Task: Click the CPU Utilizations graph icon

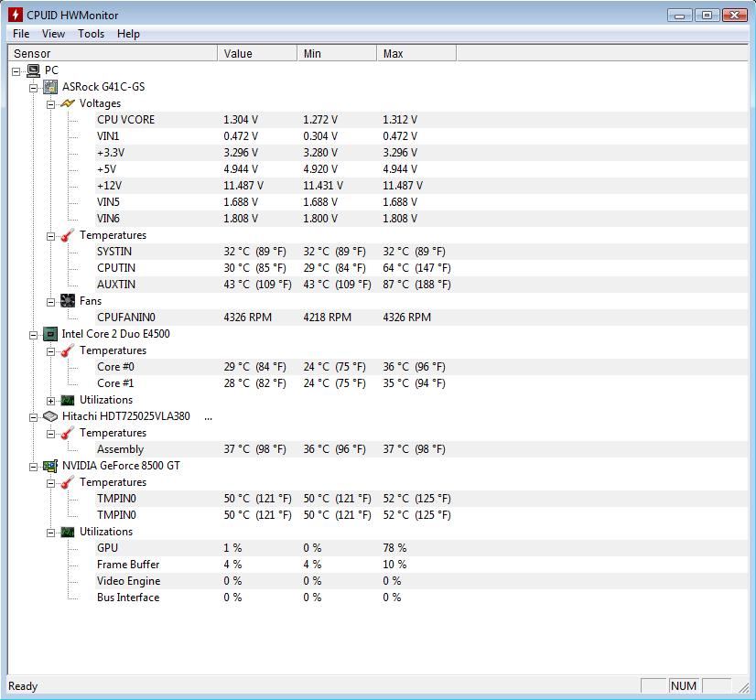Action: pos(68,400)
